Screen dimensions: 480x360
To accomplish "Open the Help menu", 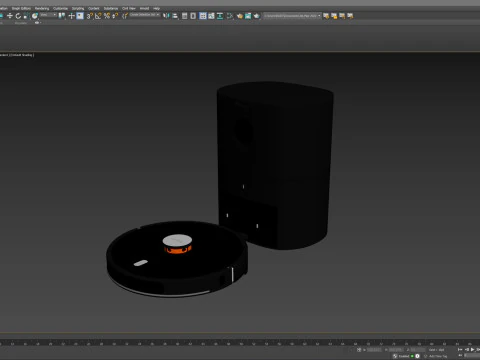I will [x=156, y=8].
